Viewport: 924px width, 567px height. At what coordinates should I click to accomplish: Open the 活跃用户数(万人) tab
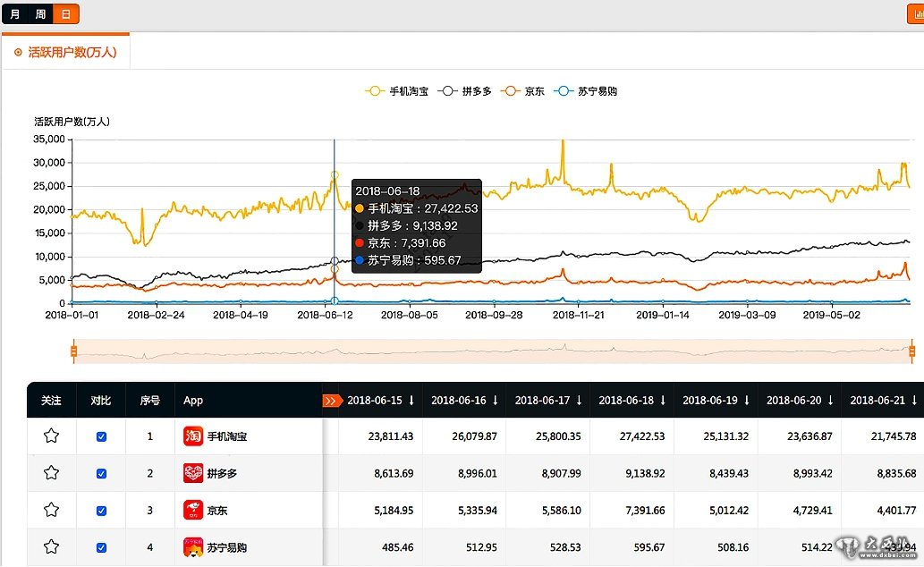coord(66,53)
